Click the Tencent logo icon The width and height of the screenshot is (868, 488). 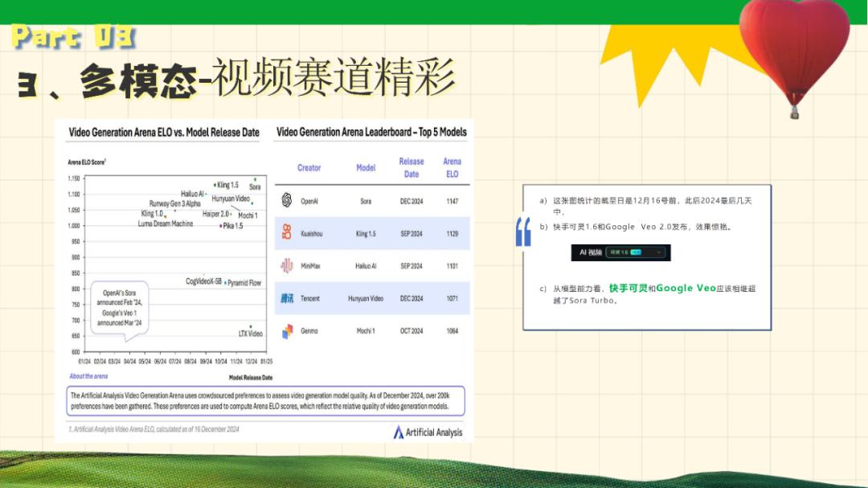point(287,298)
